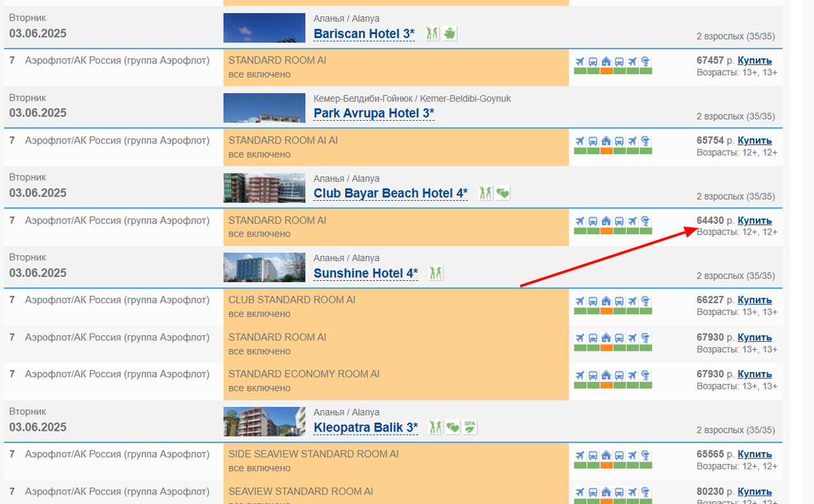The width and height of the screenshot is (814, 504).
Task: Click Купить for STANDARD ECONOMY ROOM AI
Action: click(754, 374)
